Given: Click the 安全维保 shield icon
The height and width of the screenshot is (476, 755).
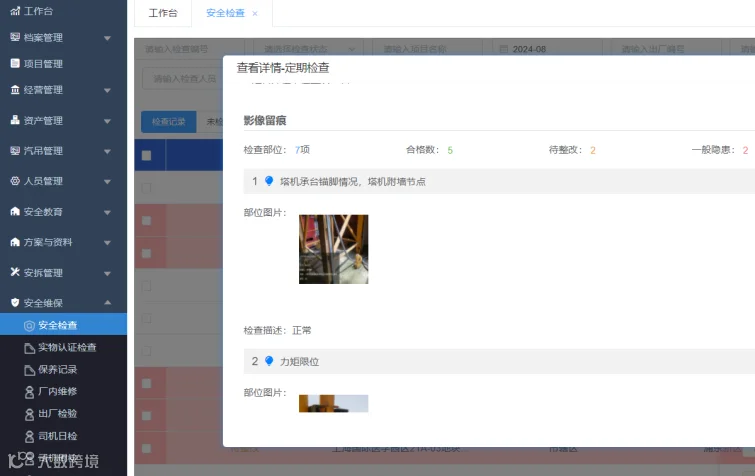Looking at the screenshot, I should tap(15, 303).
